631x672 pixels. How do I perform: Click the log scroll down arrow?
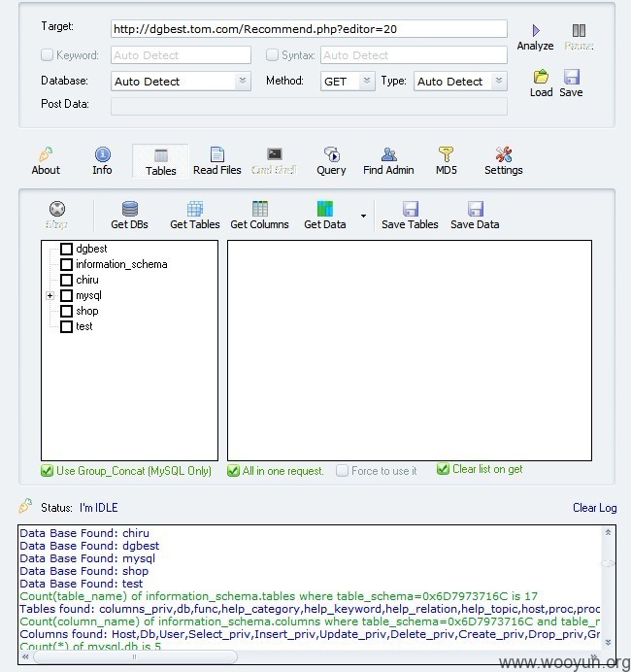click(x=608, y=643)
